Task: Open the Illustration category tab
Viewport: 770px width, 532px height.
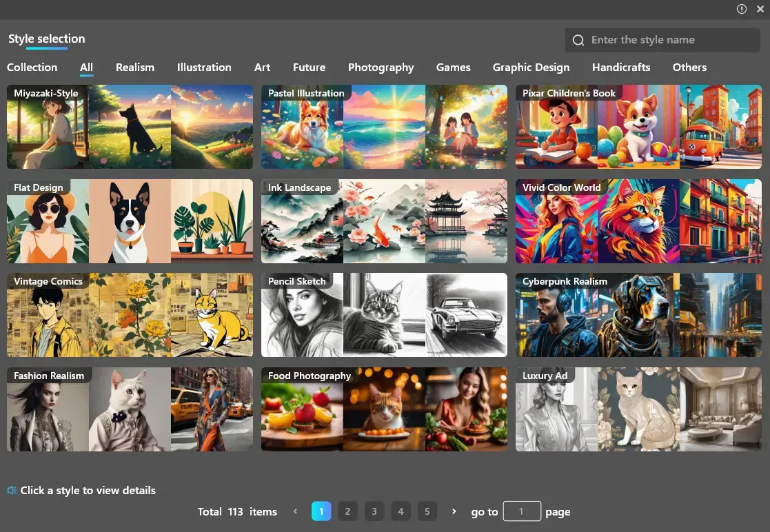Action: click(x=204, y=68)
